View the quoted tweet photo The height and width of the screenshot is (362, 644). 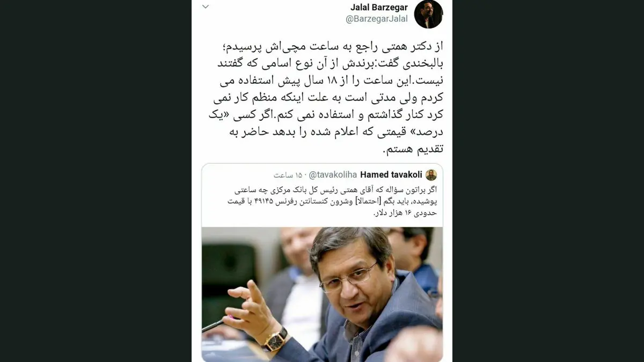[x=322, y=294]
